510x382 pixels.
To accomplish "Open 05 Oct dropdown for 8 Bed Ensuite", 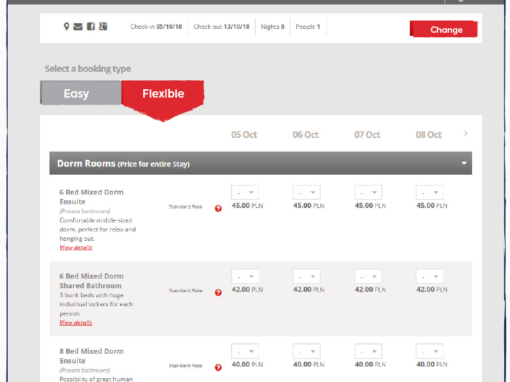I will coord(245,351).
